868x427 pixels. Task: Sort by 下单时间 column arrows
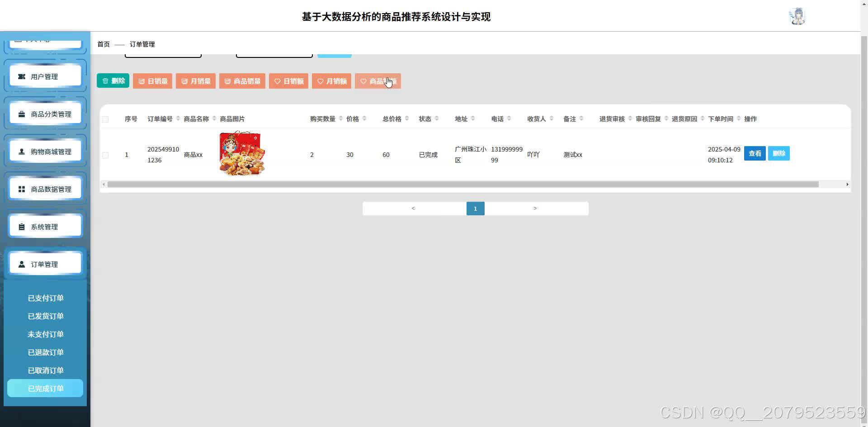[x=739, y=119]
